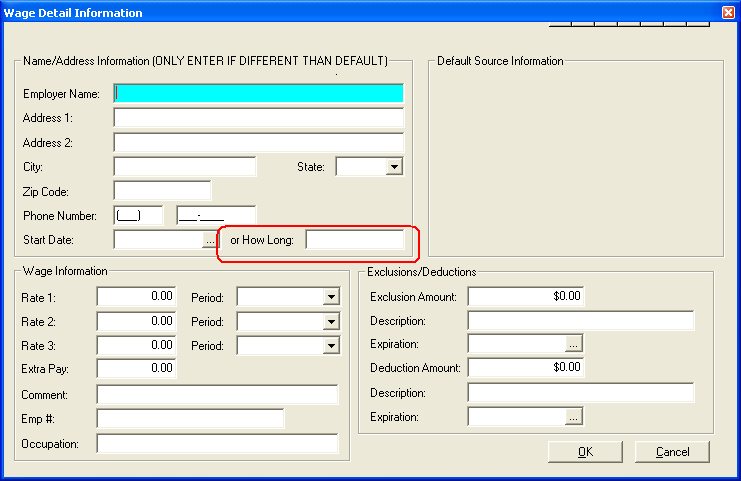Expand the Rate 1 Period dropdown
This screenshot has width=741, height=481.
(331, 297)
